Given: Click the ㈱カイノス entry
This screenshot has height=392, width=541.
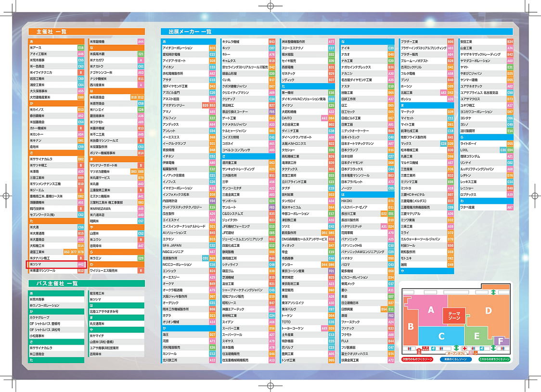Looking at the screenshot, I should coord(57,110).
